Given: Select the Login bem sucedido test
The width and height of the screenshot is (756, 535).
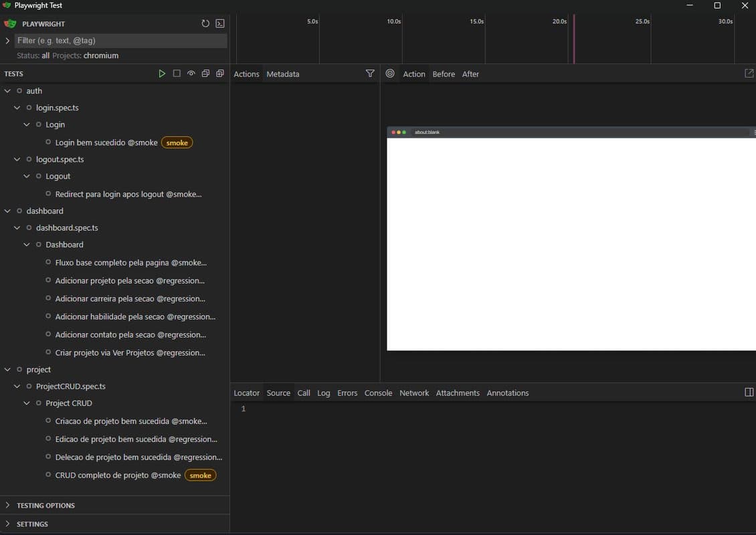Looking at the screenshot, I should pos(106,142).
